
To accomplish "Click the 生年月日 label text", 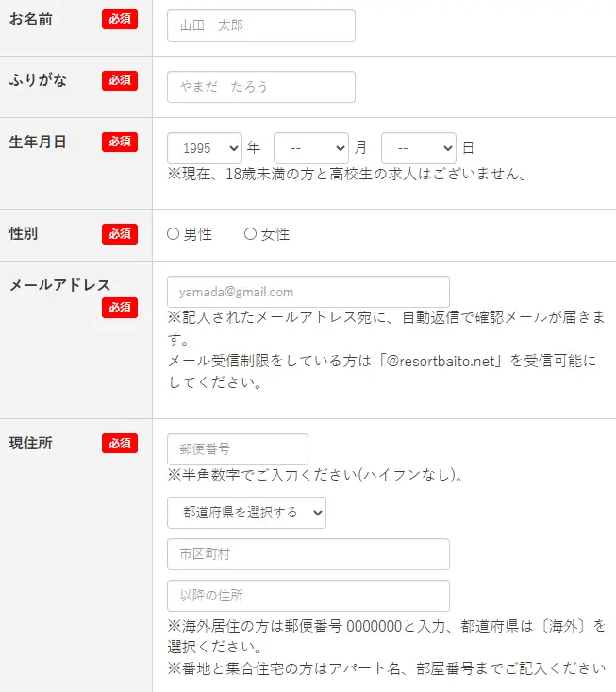I will click(x=38, y=143).
